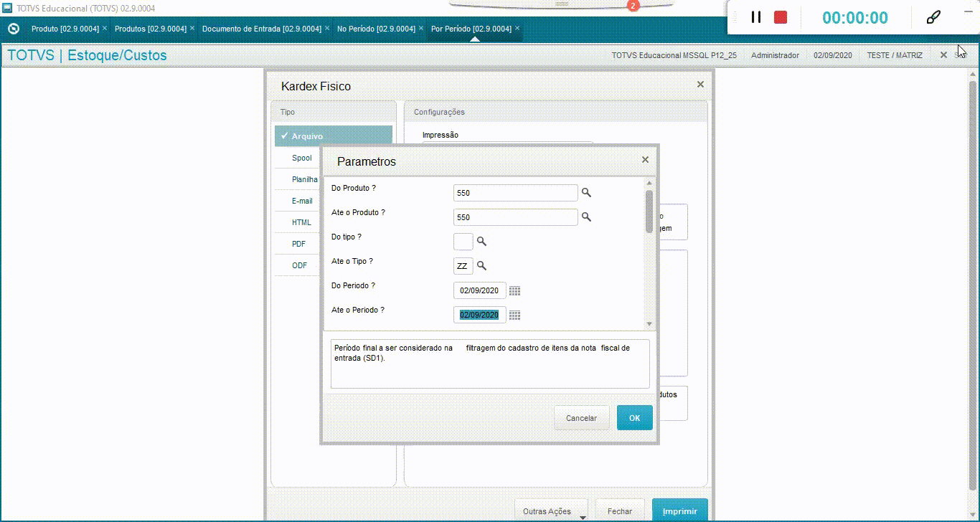Viewport: 980px width, 522px height.
Task: Close the Produto [02.9.0004] tab
Action: coord(105,28)
